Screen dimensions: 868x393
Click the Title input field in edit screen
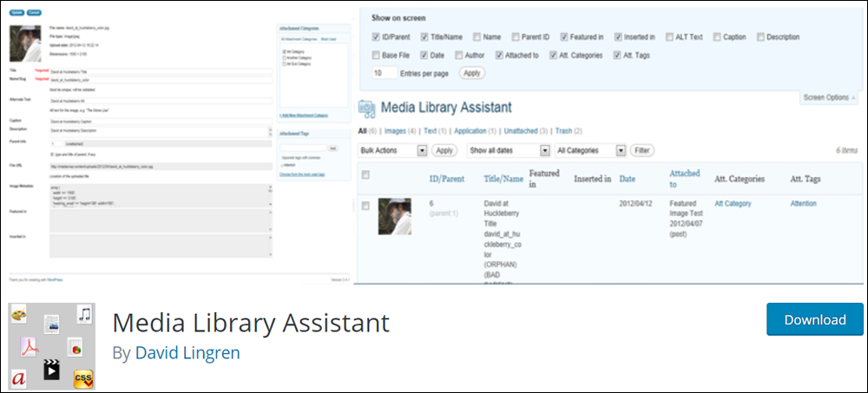pyautogui.click(x=161, y=71)
